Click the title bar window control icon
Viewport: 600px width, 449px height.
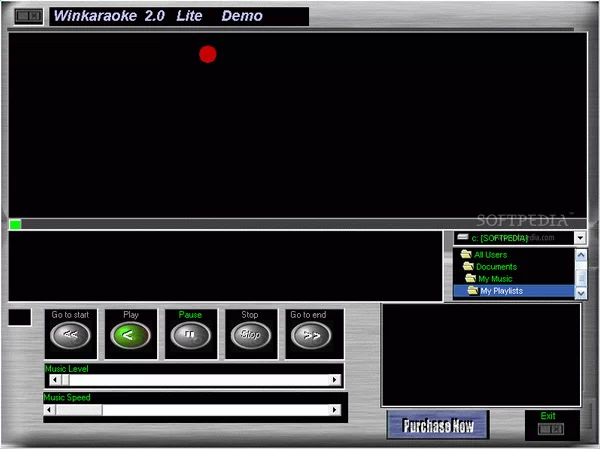(x=29, y=16)
